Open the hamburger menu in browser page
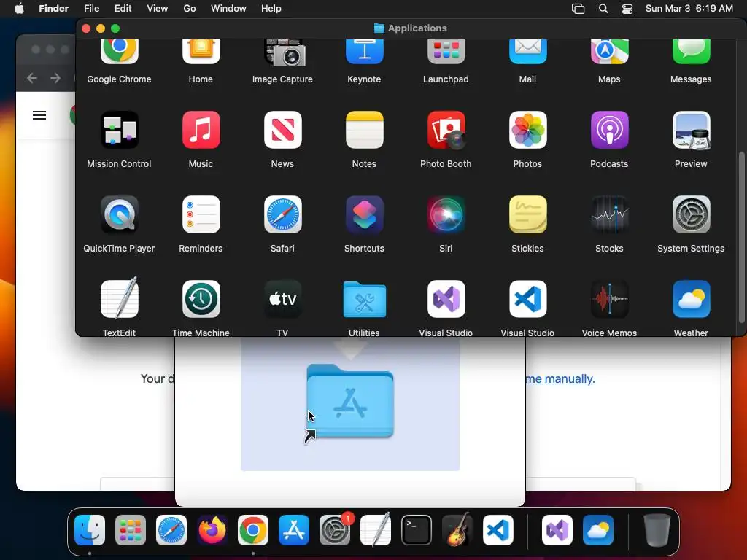The width and height of the screenshot is (747, 560). [x=39, y=115]
